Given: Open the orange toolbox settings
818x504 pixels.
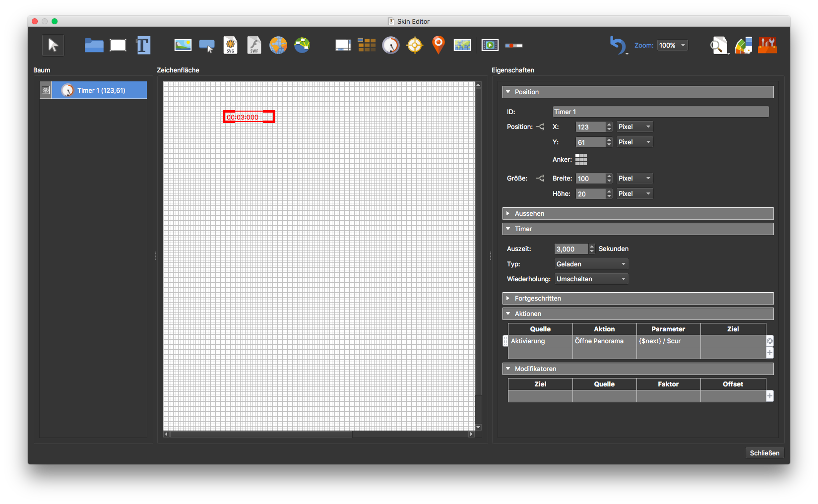Looking at the screenshot, I should 767,45.
